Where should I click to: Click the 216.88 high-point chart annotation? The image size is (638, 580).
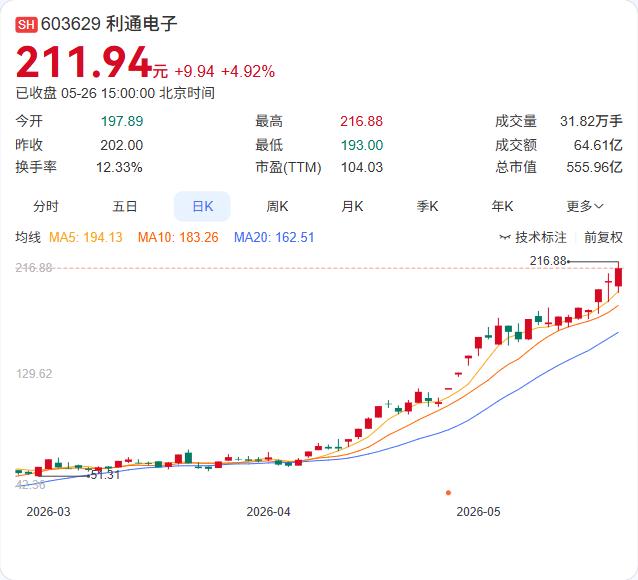(x=548, y=261)
